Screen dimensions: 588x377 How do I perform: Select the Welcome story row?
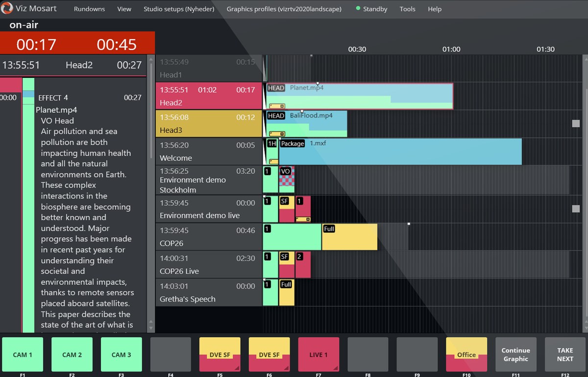click(x=209, y=151)
